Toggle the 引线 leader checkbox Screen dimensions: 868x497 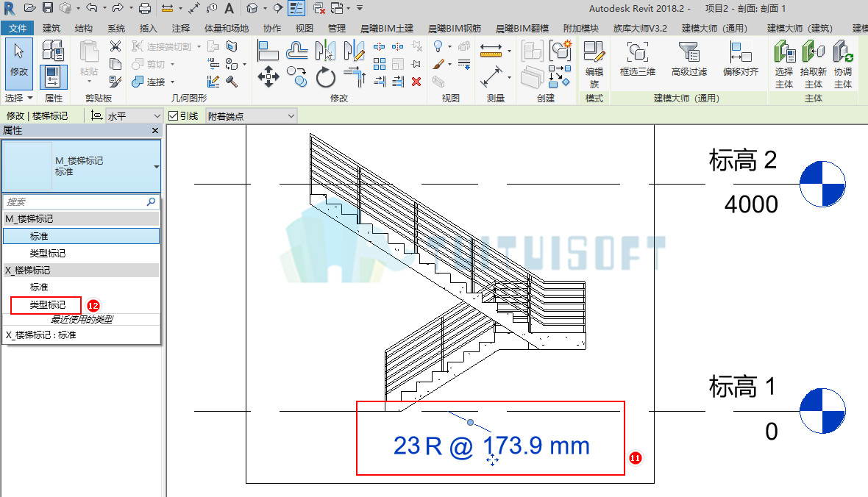pyautogui.click(x=174, y=115)
